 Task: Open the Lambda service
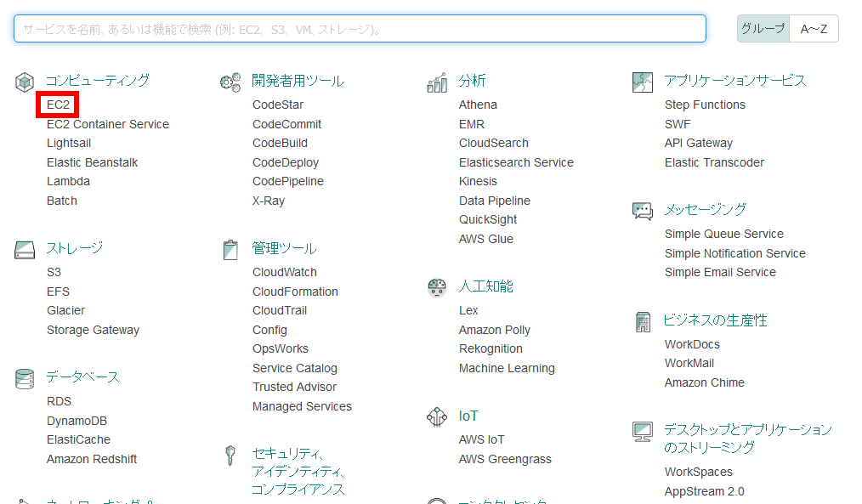68,181
